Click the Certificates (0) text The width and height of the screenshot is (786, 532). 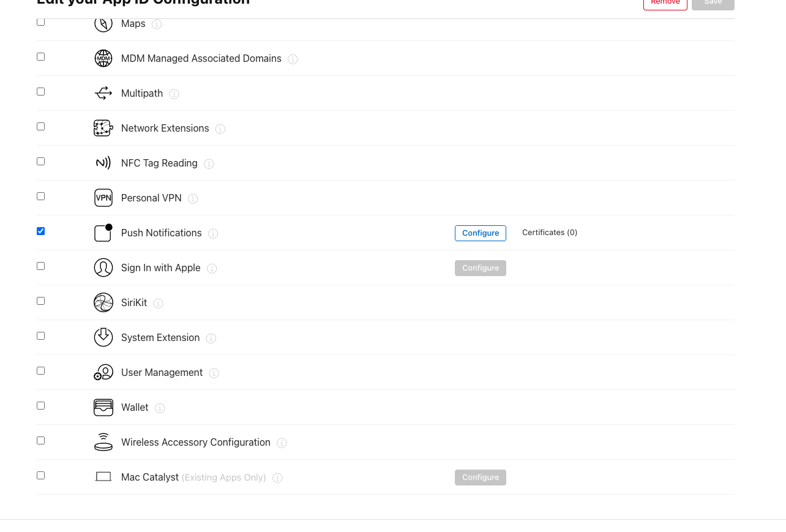click(550, 233)
